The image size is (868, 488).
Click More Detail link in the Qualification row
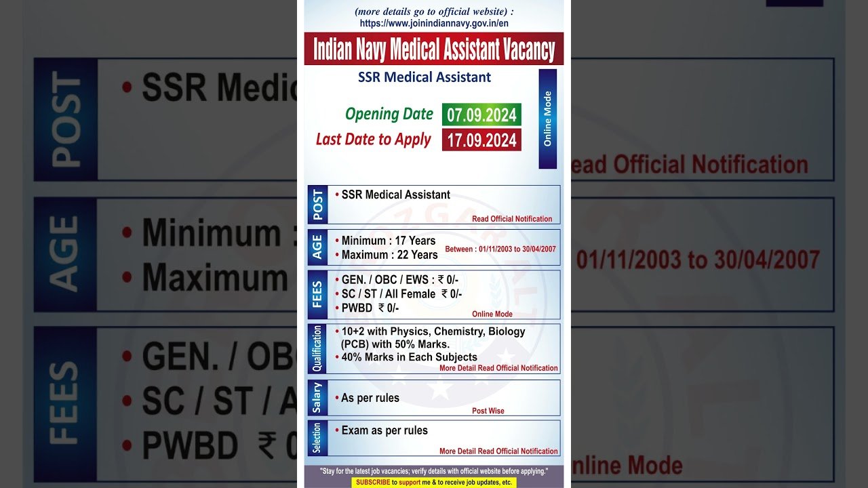[498, 368]
